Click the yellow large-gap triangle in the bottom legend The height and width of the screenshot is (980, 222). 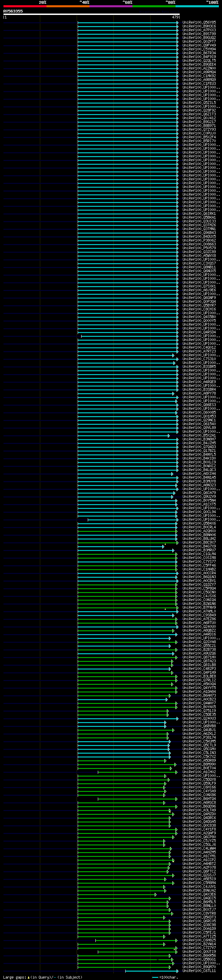coord(28,977)
